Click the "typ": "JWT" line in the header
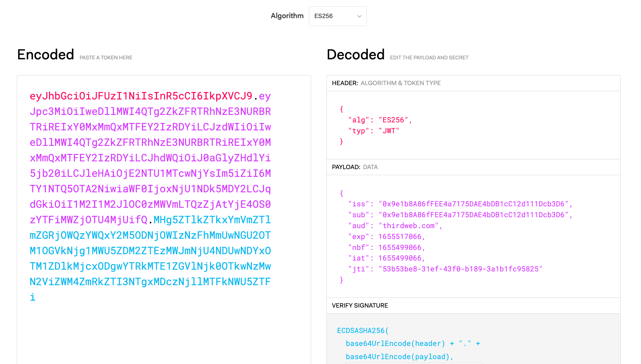The image size is (641, 364). click(374, 131)
